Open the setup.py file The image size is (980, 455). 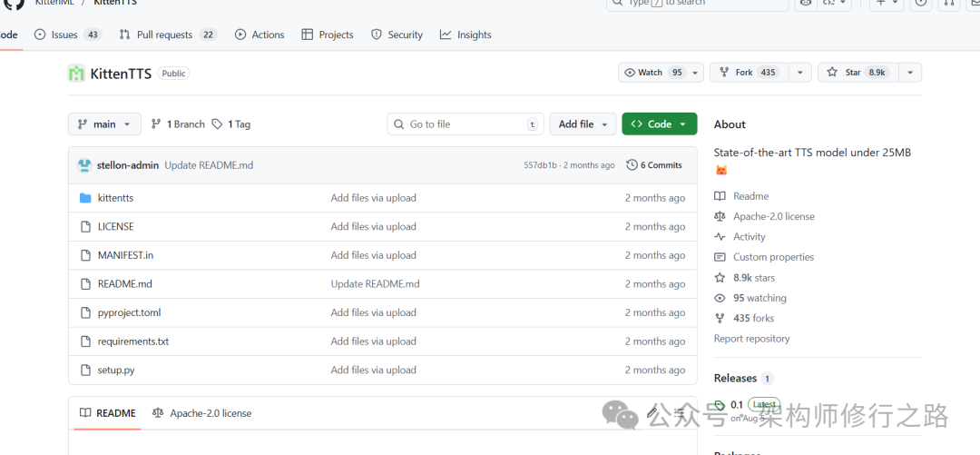click(116, 371)
